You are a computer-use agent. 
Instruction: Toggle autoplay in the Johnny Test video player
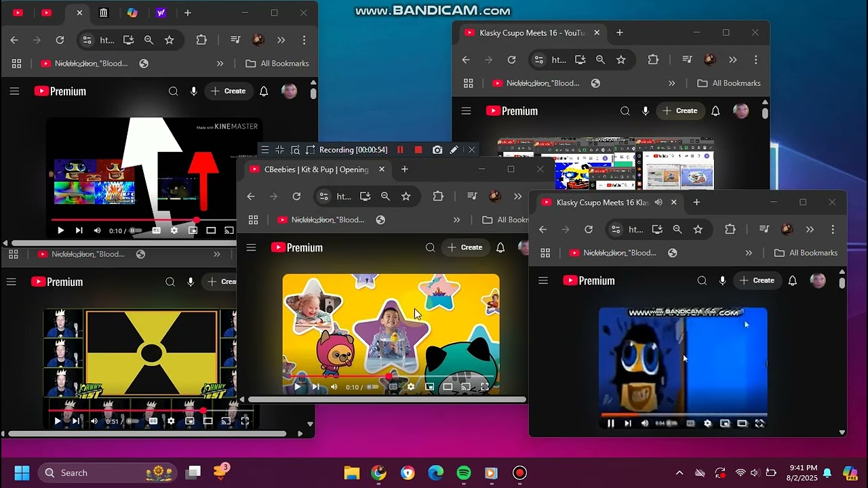(x=132, y=421)
